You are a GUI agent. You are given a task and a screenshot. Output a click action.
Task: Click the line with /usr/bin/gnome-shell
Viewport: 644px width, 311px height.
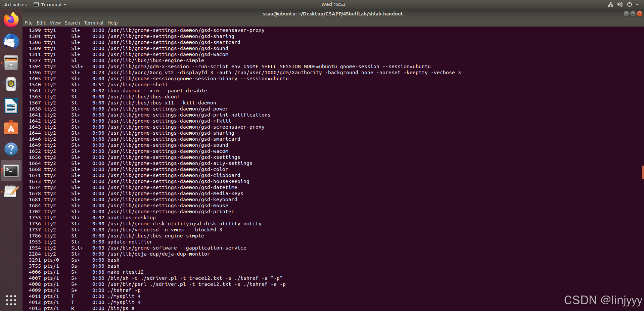point(98,85)
